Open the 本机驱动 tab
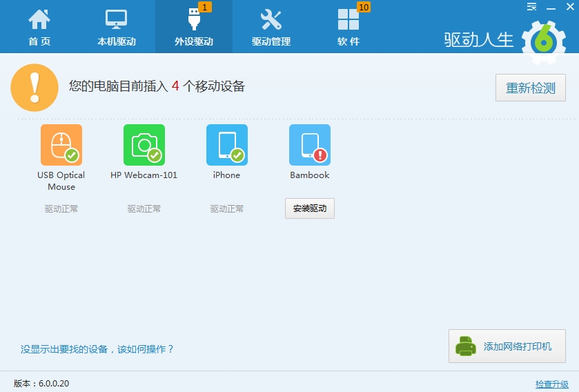 pos(117,27)
